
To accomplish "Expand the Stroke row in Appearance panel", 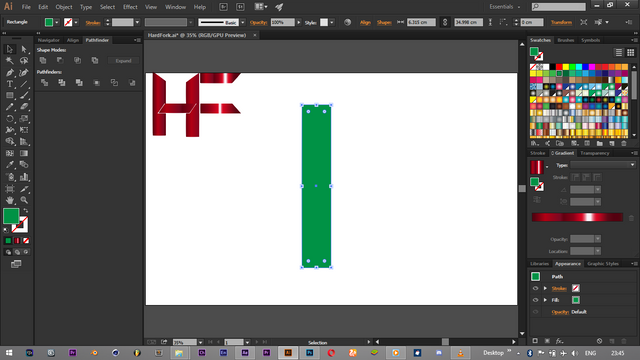I will click(x=545, y=288).
